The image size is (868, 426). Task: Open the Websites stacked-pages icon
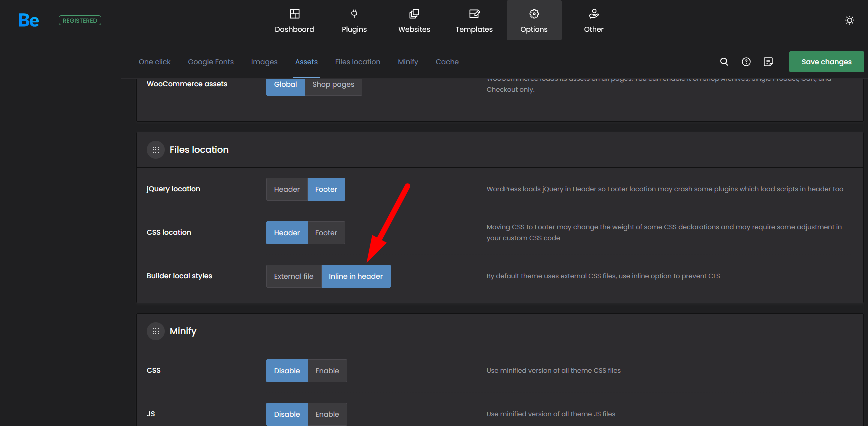[414, 14]
